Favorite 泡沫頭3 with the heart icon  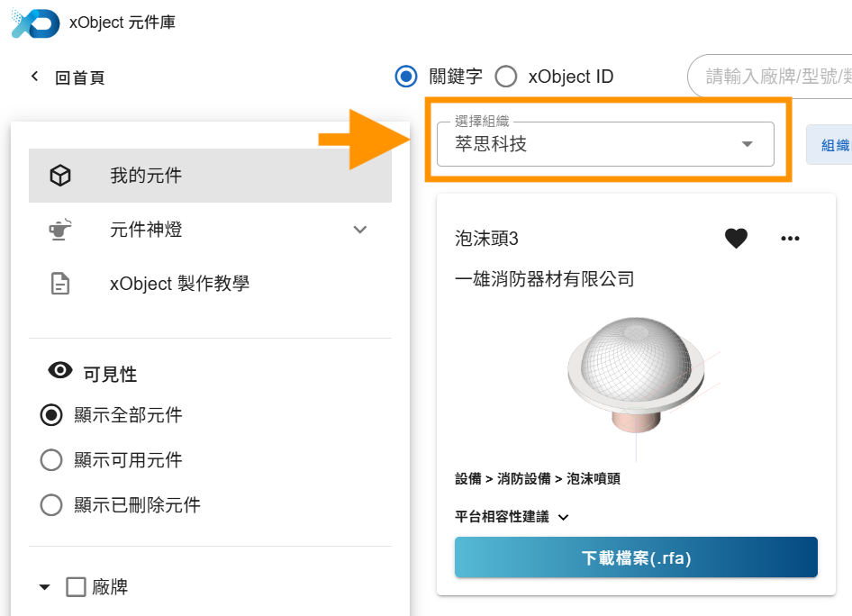coord(737,239)
